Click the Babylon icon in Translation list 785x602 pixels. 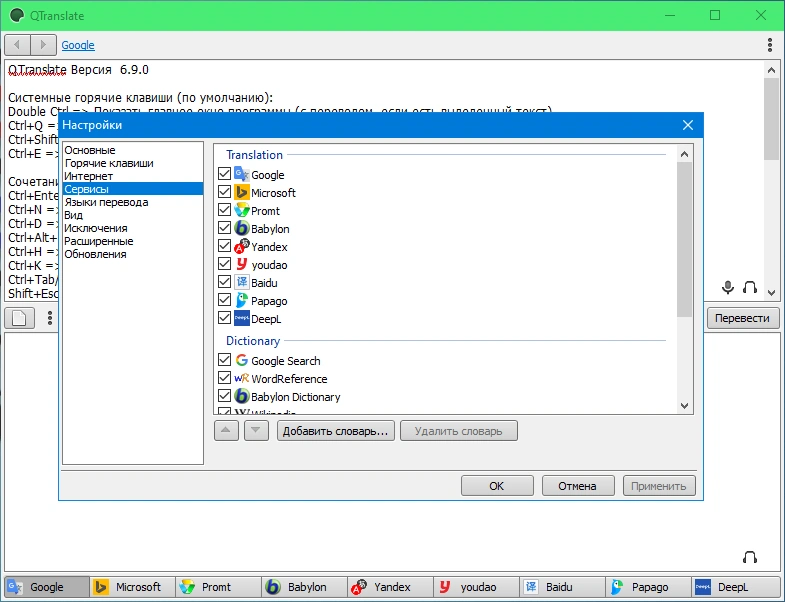(241, 228)
